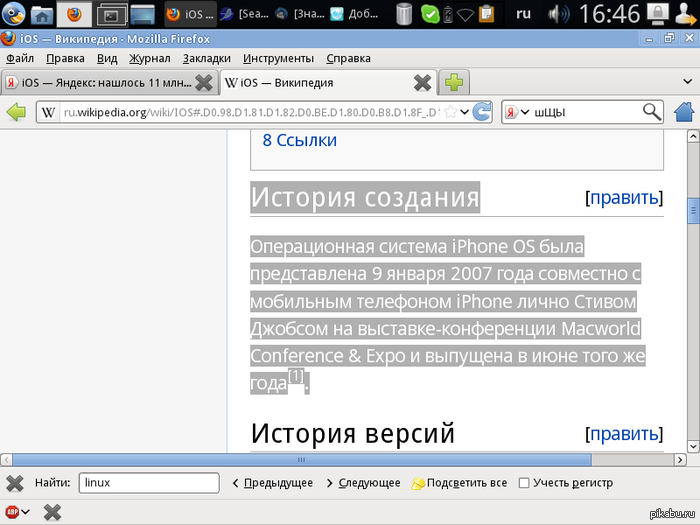Image resolution: width=700 pixels, height=525 pixels.
Task: Open the 'Закладки' menu
Action: click(x=207, y=58)
